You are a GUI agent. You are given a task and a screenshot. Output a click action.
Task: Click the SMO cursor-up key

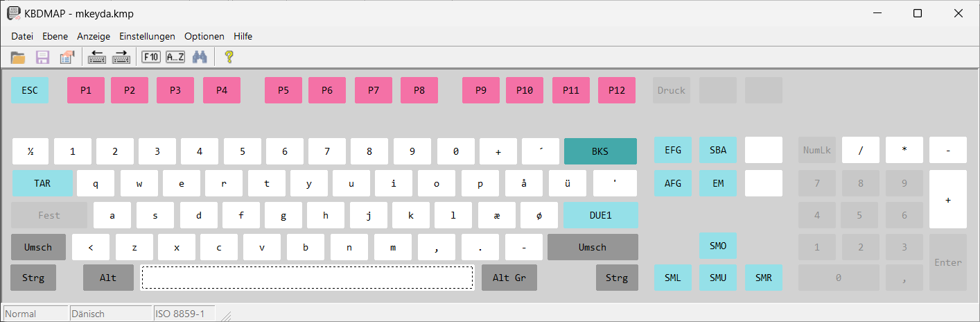718,246
